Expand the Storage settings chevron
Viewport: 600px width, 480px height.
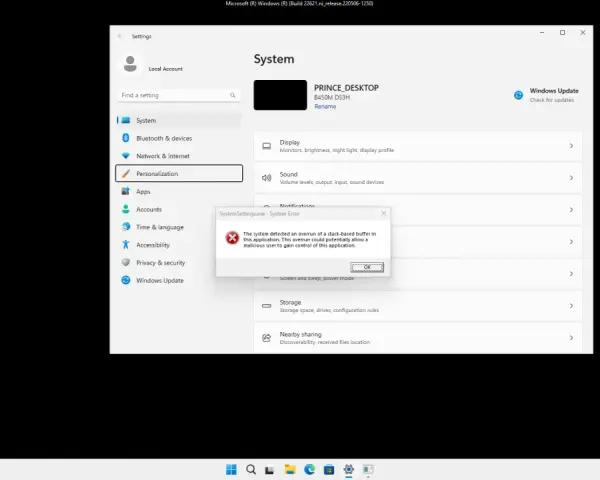point(571,306)
